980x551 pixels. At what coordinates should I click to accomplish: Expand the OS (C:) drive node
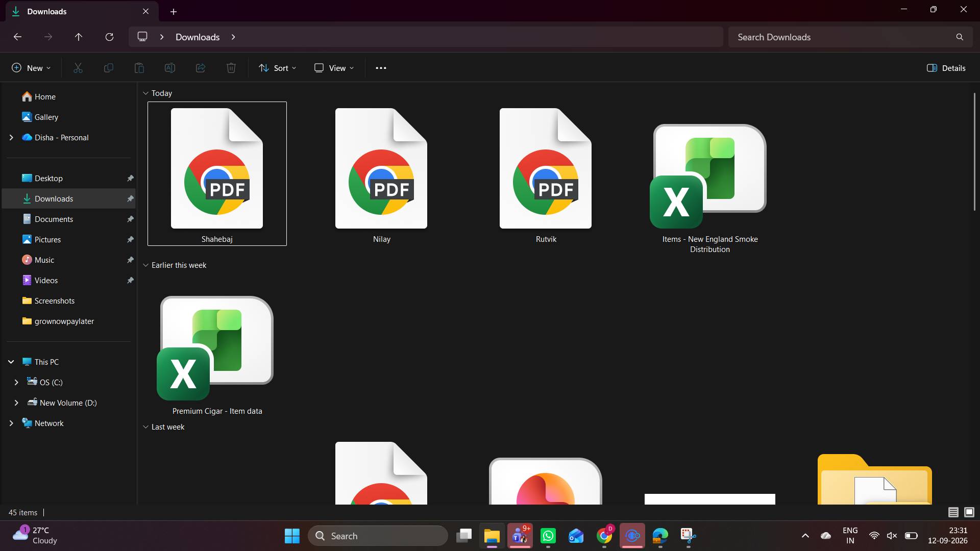[x=16, y=382]
